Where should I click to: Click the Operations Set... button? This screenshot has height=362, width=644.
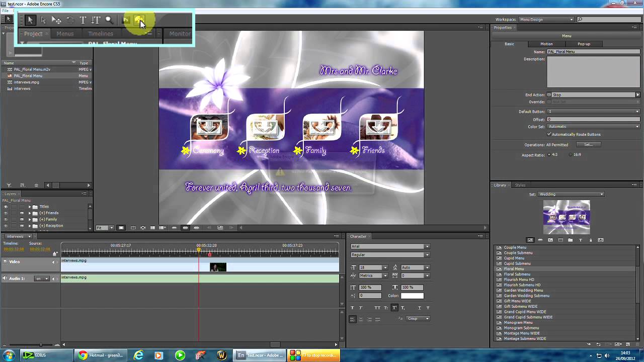(588, 145)
